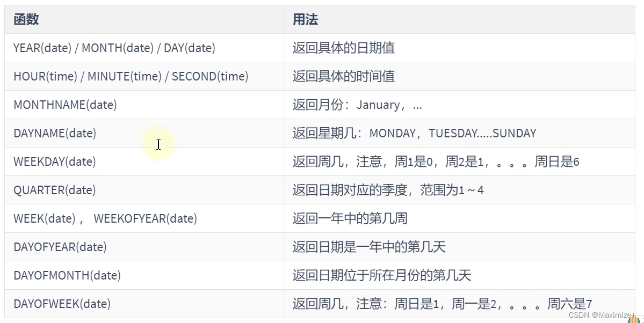Click the 返回一年中的第几周 usage cell
This screenshot has width=644, height=323.
point(459,218)
